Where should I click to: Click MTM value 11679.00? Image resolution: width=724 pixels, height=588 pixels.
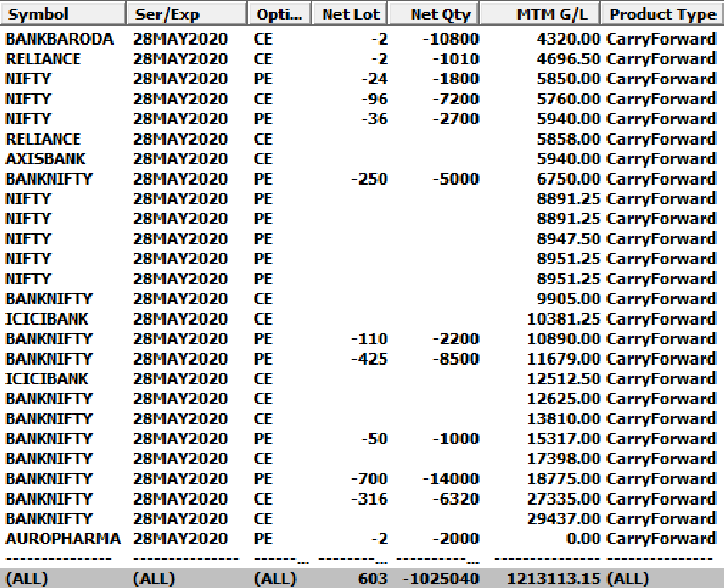pyautogui.click(x=564, y=359)
